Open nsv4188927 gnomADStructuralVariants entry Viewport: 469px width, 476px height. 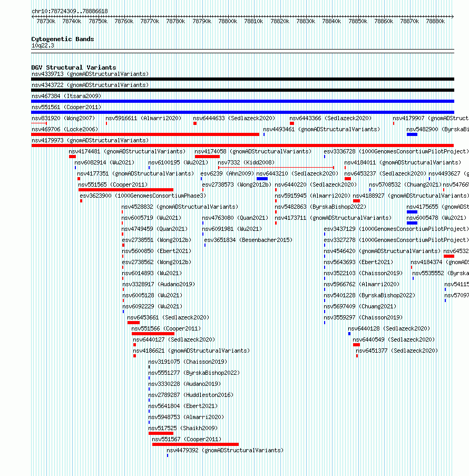(x=411, y=196)
